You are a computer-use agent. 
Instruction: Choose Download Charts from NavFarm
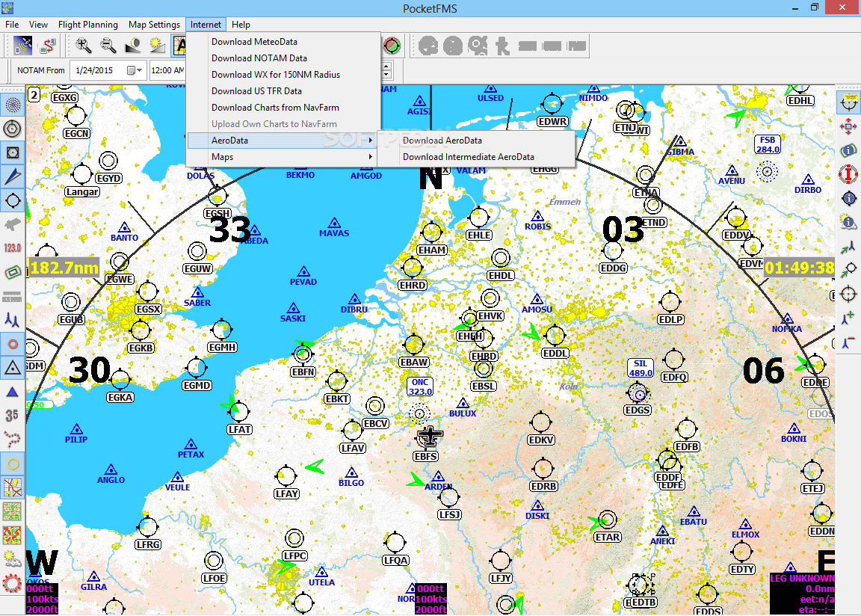click(x=284, y=108)
